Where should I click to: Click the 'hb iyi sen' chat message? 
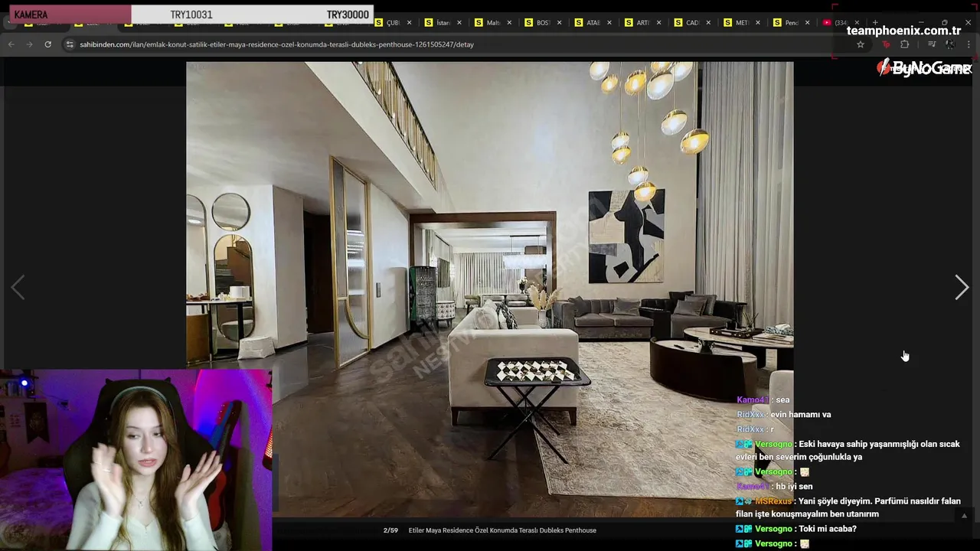click(775, 487)
